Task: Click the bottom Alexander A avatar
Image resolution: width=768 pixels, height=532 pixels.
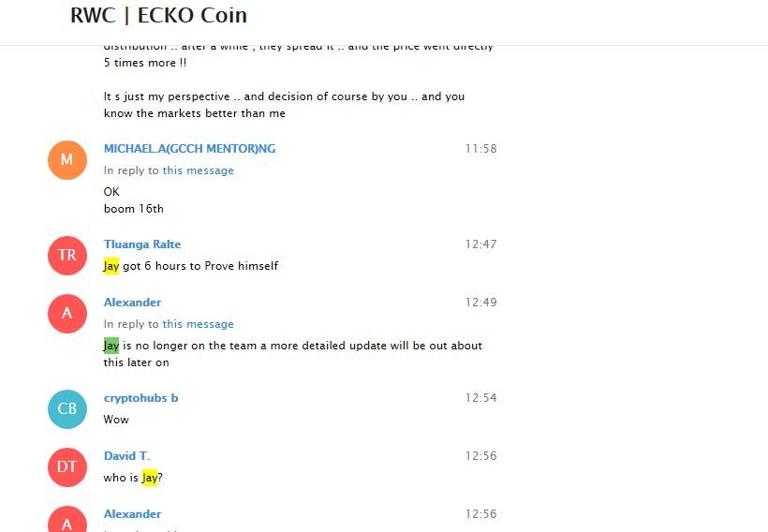Action: coord(67,519)
